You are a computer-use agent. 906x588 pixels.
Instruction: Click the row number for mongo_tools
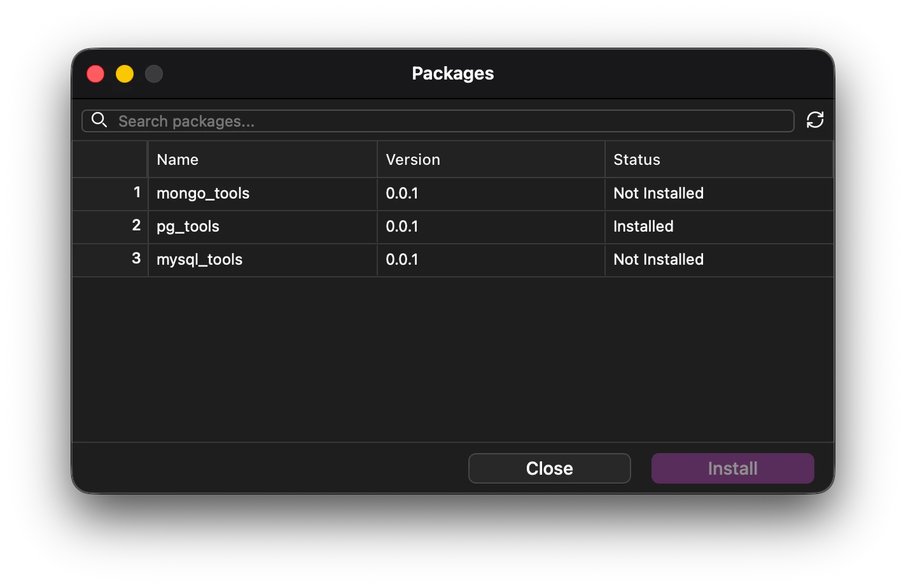coord(136,193)
